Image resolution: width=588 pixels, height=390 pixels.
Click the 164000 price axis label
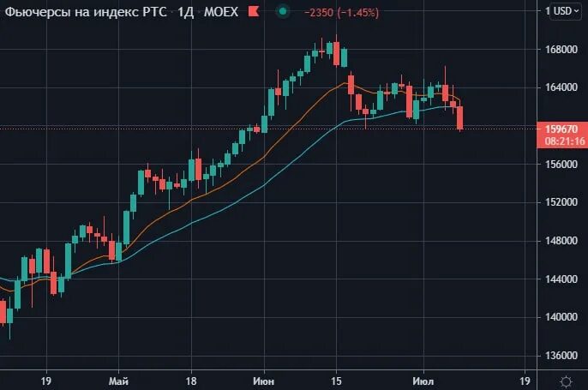pos(561,87)
